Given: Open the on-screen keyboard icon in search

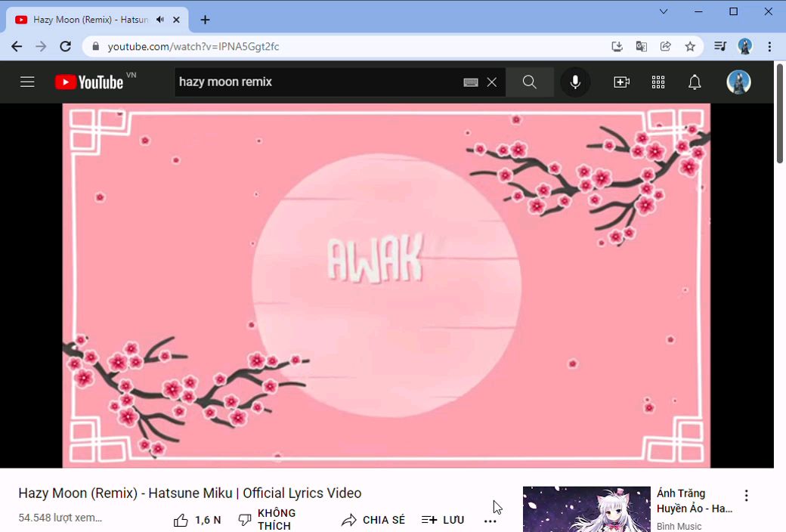Looking at the screenshot, I should pyautogui.click(x=471, y=82).
